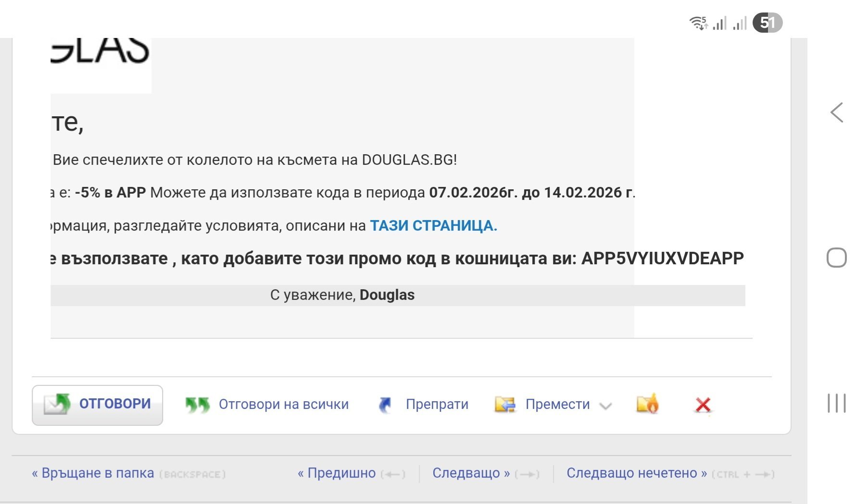Viewport: 868px width, 504px height.
Task: Delete the message with the red X
Action: click(x=703, y=405)
